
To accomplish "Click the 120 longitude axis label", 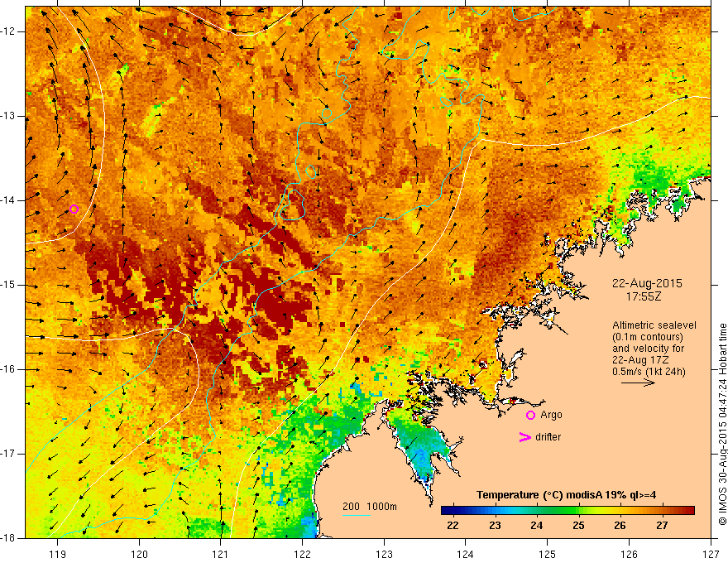I will coord(139,554).
